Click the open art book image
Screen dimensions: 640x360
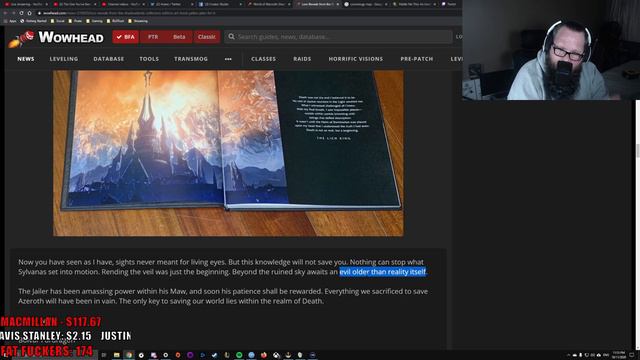pos(228,153)
